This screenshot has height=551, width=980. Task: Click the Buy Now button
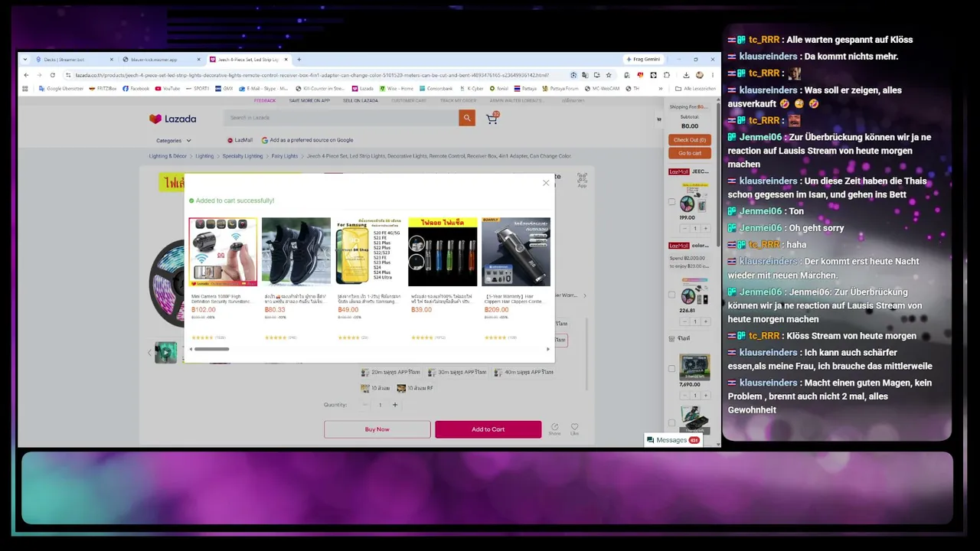pyautogui.click(x=377, y=429)
